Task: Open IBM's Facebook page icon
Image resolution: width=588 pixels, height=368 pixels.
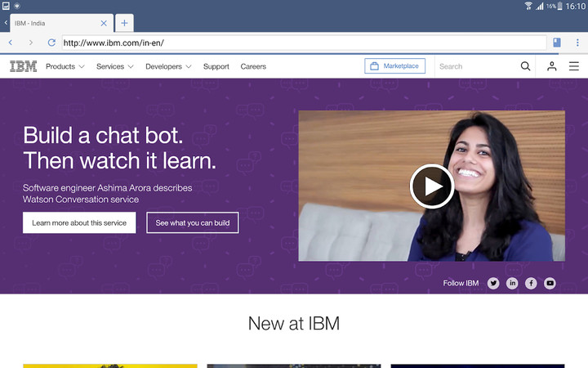Action: click(531, 283)
